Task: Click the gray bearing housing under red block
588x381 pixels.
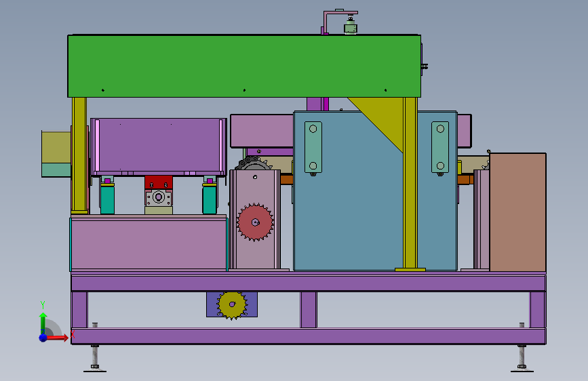Action: point(159,198)
